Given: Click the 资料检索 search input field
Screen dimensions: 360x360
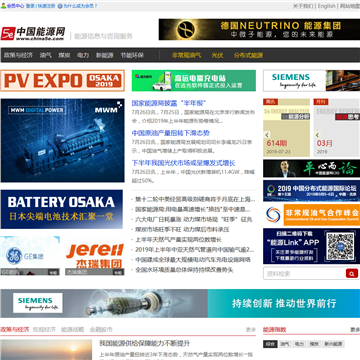Looking at the screenshot, I should click(x=304, y=273).
